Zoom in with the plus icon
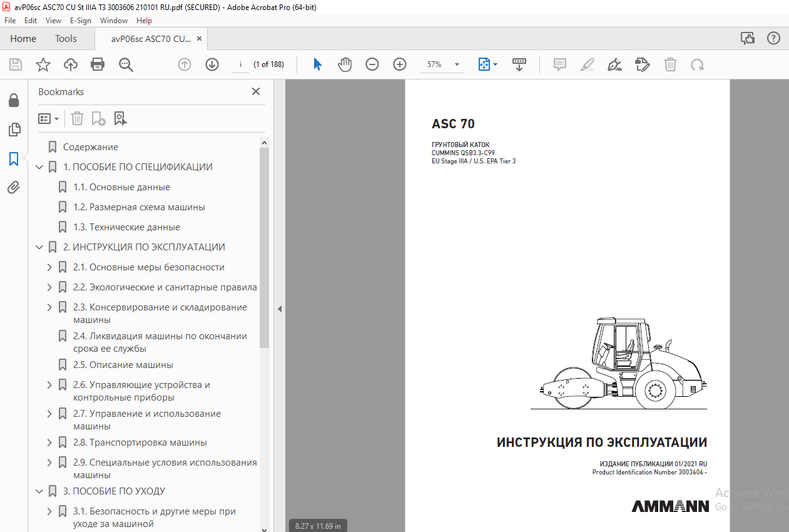Screen dimensions: 789x532 (400, 64)
